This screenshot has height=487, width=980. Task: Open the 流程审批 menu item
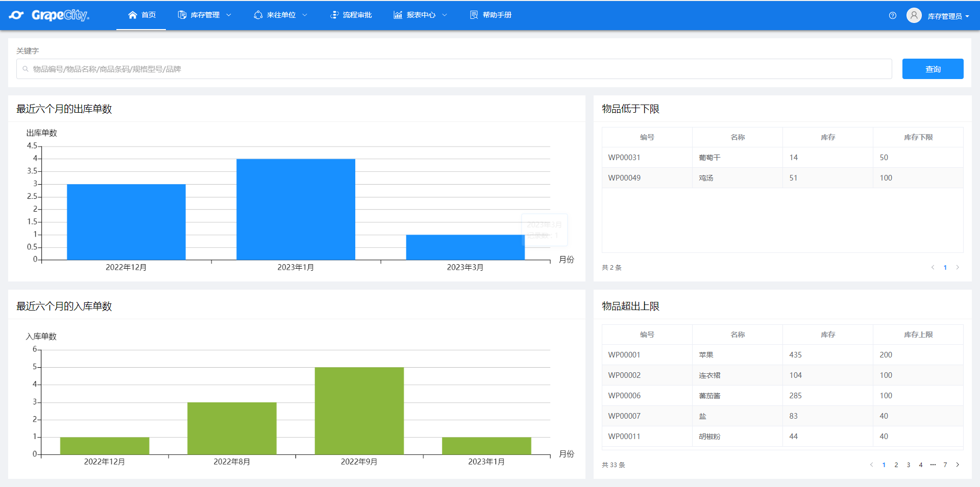(351, 15)
